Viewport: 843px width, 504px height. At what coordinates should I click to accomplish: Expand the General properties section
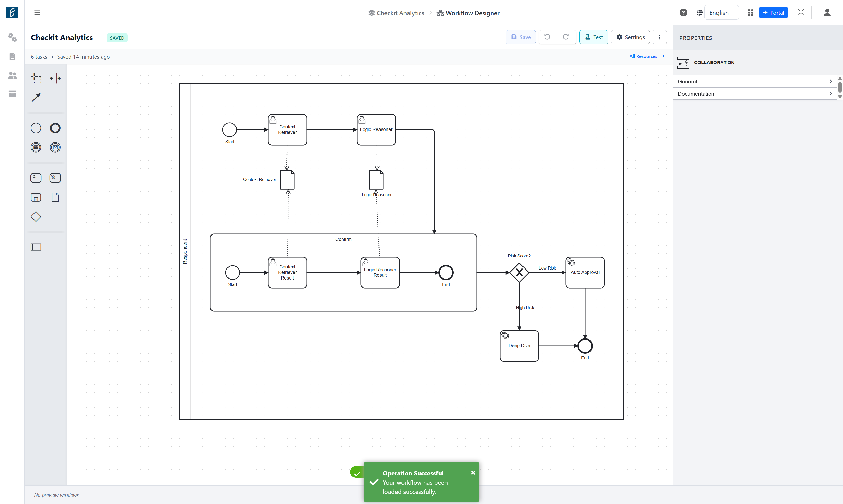tap(754, 82)
